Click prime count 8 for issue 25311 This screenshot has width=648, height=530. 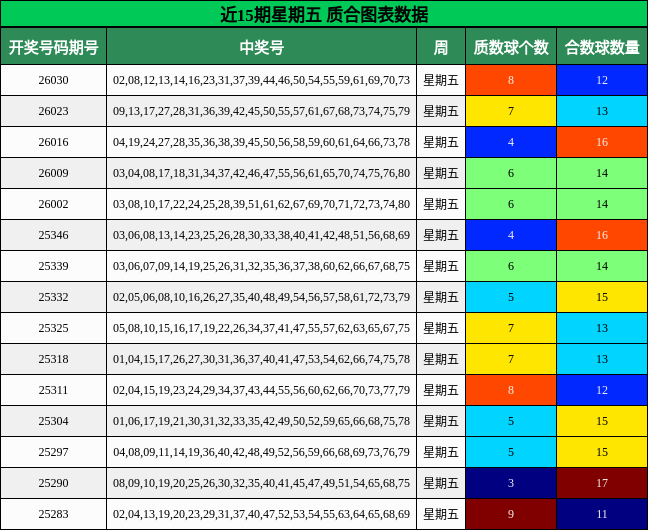pyautogui.click(x=511, y=390)
